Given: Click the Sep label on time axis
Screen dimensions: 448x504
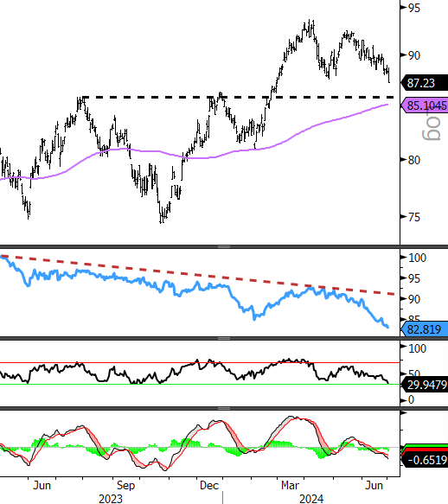Looking at the screenshot, I should (x=125, y=485).
